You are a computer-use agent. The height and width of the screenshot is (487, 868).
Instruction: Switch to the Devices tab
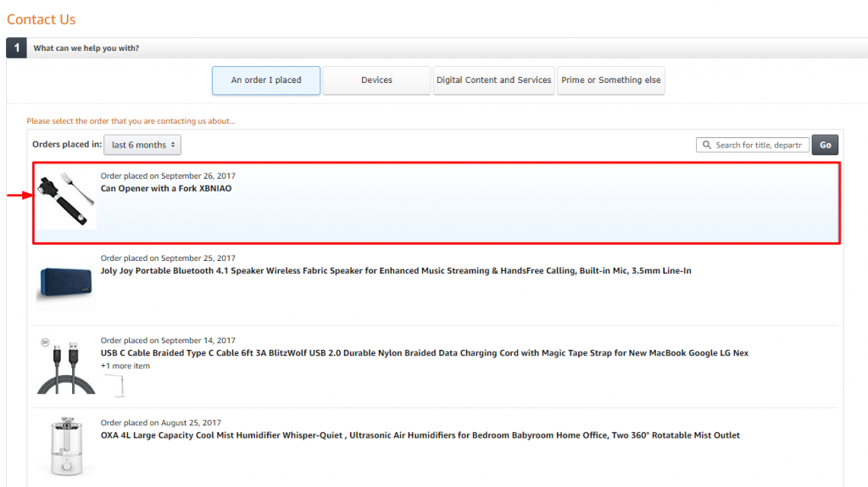tap(376, 80)
